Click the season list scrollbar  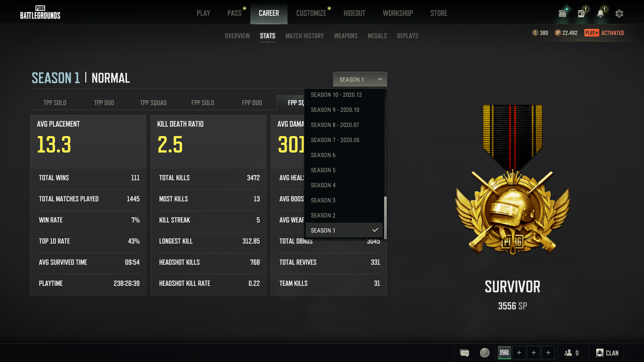click(x=385, y=217)
